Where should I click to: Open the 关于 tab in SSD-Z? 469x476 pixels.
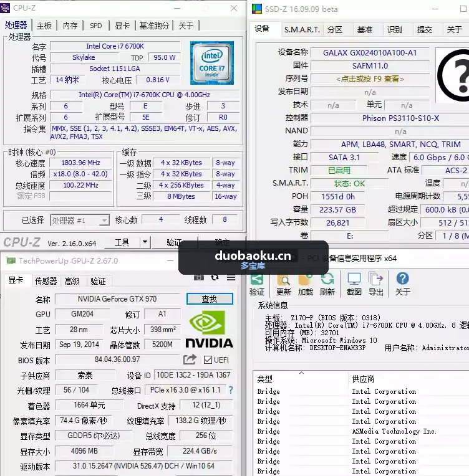tap(455, 30)
